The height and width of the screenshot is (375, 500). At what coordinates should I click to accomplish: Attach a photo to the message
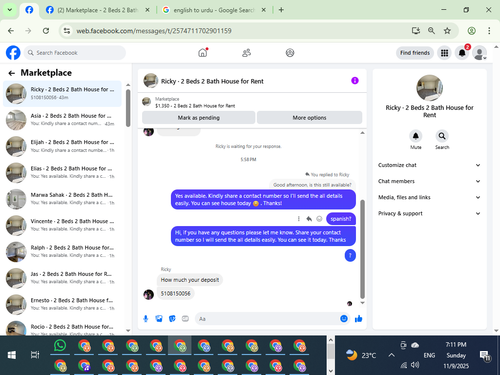click(159, 319)
